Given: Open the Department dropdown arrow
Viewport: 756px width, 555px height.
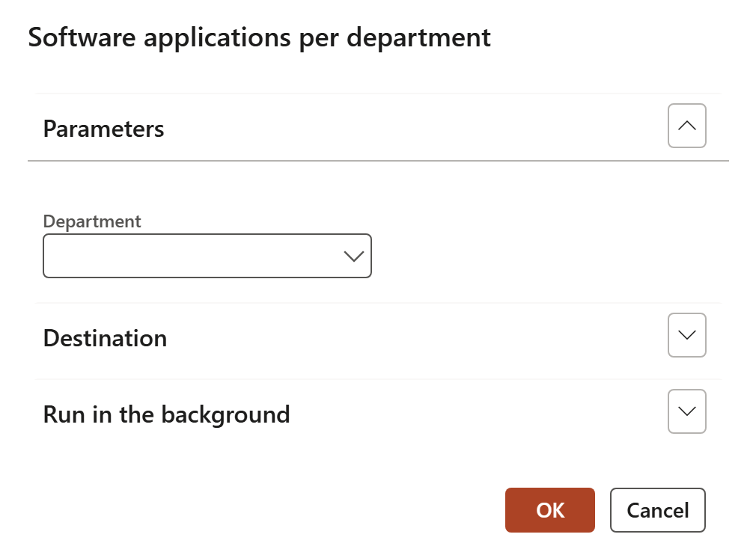Looking at the screenshot, I should (353, 257).
